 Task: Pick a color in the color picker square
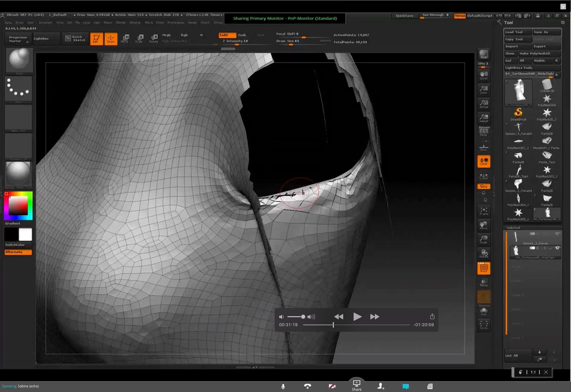[18, 205]
